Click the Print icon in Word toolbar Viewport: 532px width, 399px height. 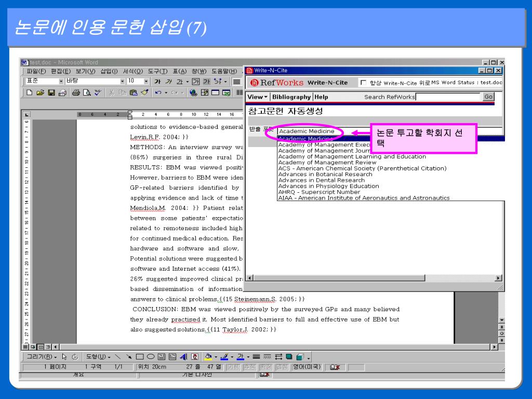click(76, 92)
